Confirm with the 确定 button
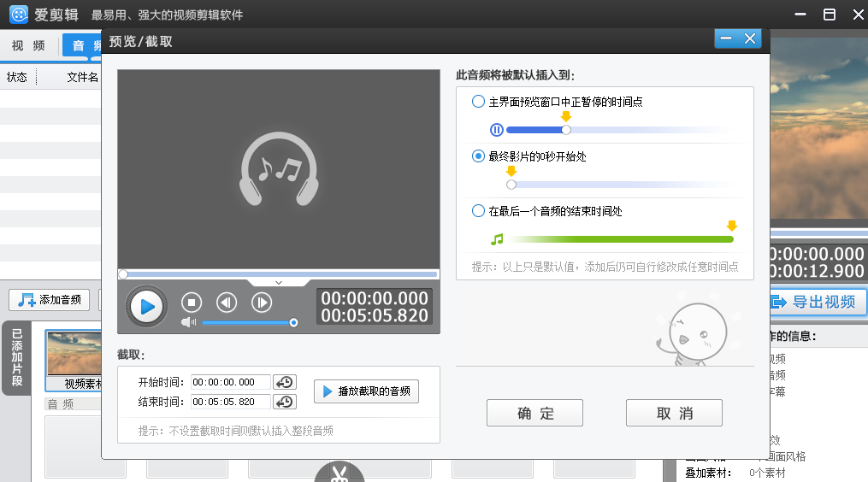 (534, 413)
